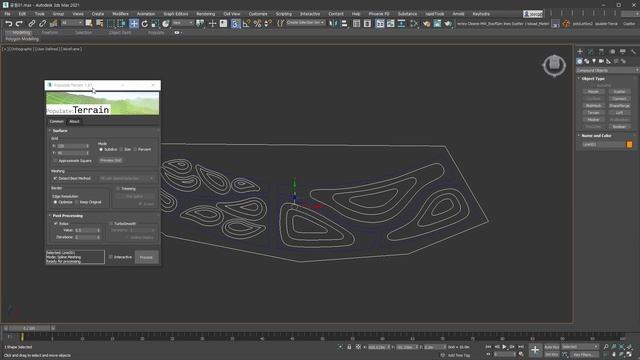Open the File menu
This screenshot has height=360, width=640.
coord(7,14)
